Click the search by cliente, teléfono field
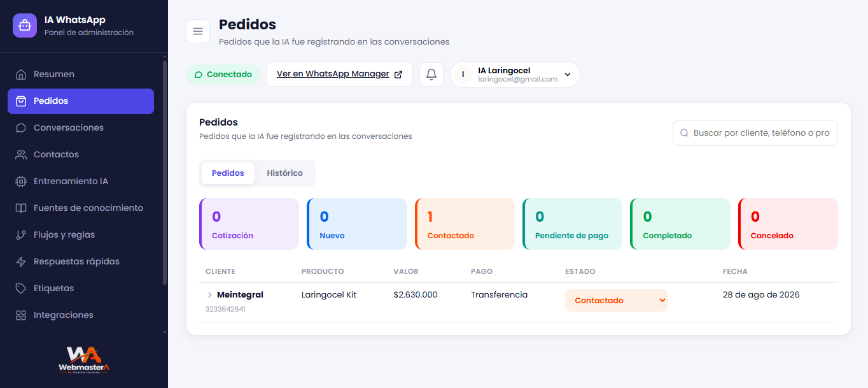This screenshot has width=868, height=388. point(755,133)
